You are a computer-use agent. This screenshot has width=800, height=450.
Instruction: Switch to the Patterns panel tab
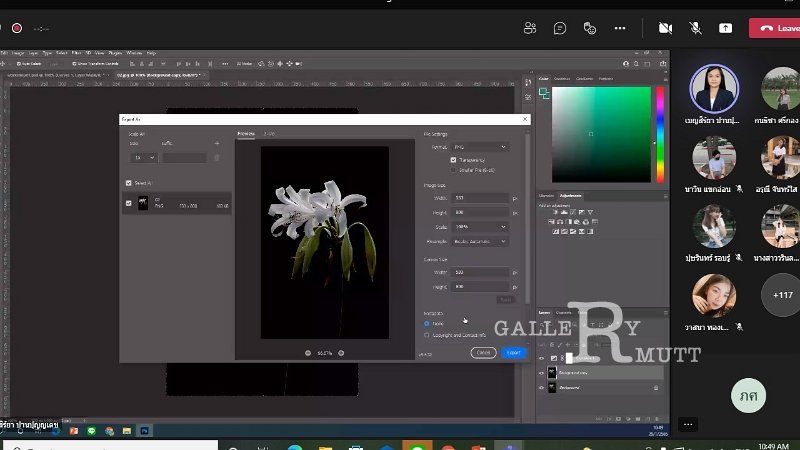(x=606, y=79)
